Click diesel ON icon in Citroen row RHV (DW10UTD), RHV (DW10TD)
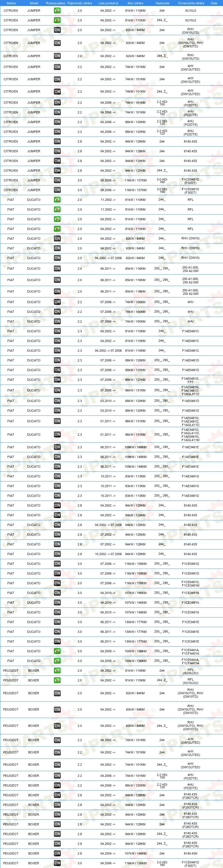223x868 pixels. 57,43
